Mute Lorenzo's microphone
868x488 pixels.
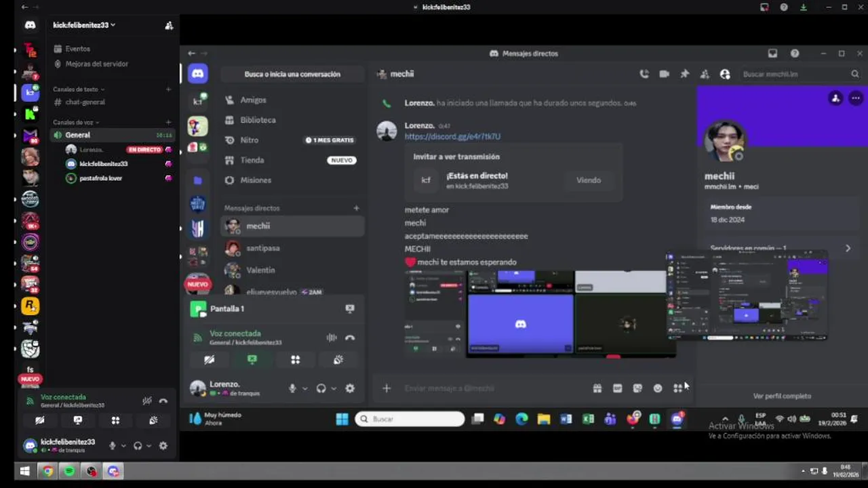point(292,388)
